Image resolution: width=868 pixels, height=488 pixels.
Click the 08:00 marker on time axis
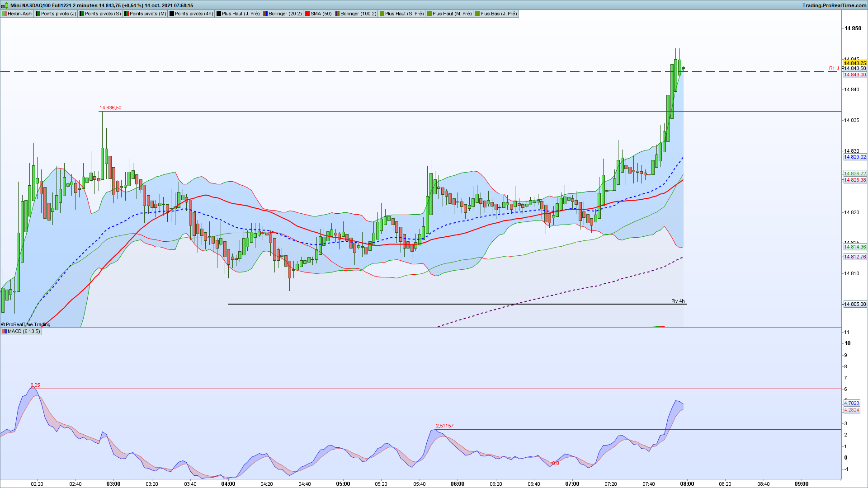coord(687,483)
